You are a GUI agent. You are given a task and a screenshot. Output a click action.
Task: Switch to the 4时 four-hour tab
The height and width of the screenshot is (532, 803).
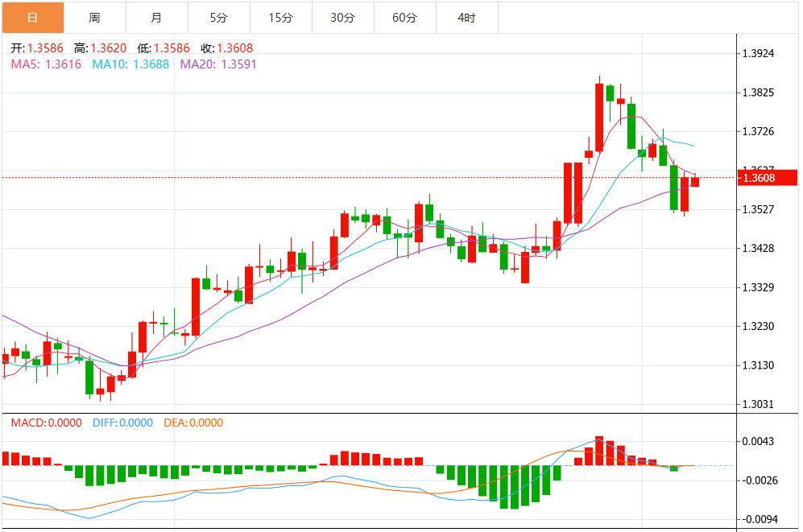(x=466, y=17)
